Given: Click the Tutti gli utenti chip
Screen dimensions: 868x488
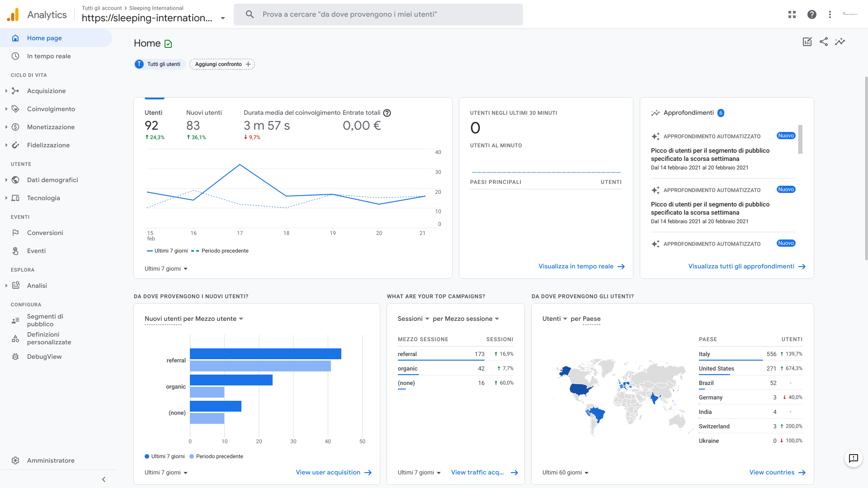Looking at the screenshot, I should point(160,64).
